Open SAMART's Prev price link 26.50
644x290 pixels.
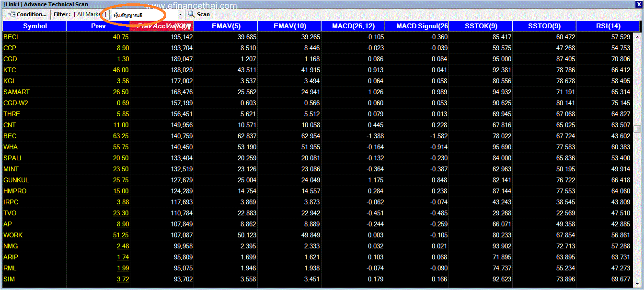pos(121,92)
